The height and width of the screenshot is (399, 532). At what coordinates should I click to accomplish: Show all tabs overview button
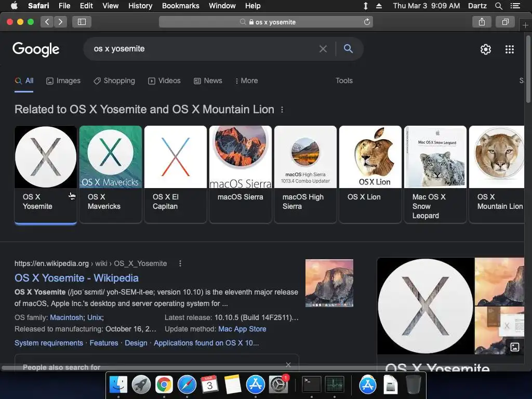pyautogui.click(x=505, y=22)
